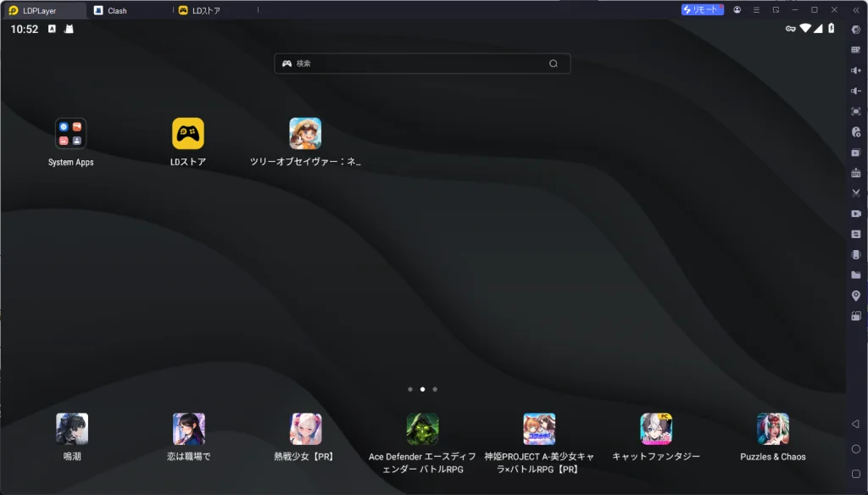Click the 10:52 clock text
Viewport: 868px width, 495px height.
coord(25,30)
